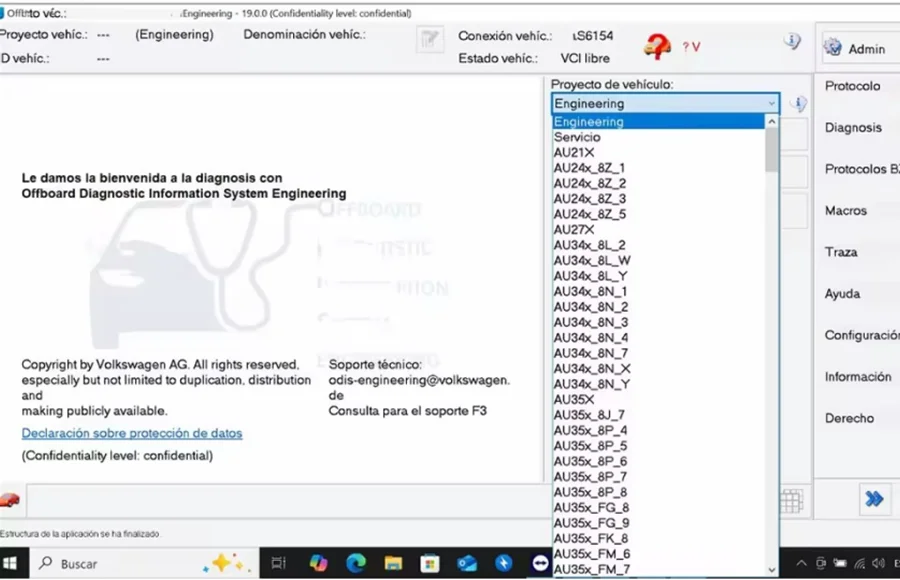Open the Windows Start menu

click(x=10, y=563)
